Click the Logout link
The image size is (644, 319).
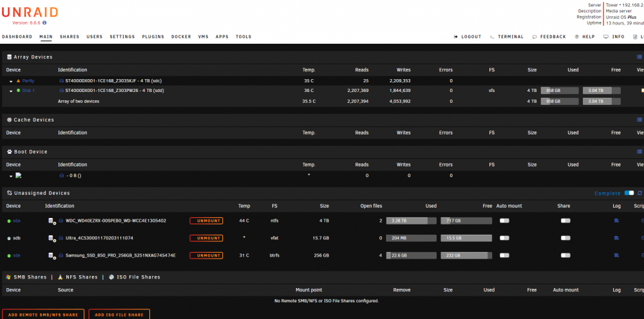(468, 37)
